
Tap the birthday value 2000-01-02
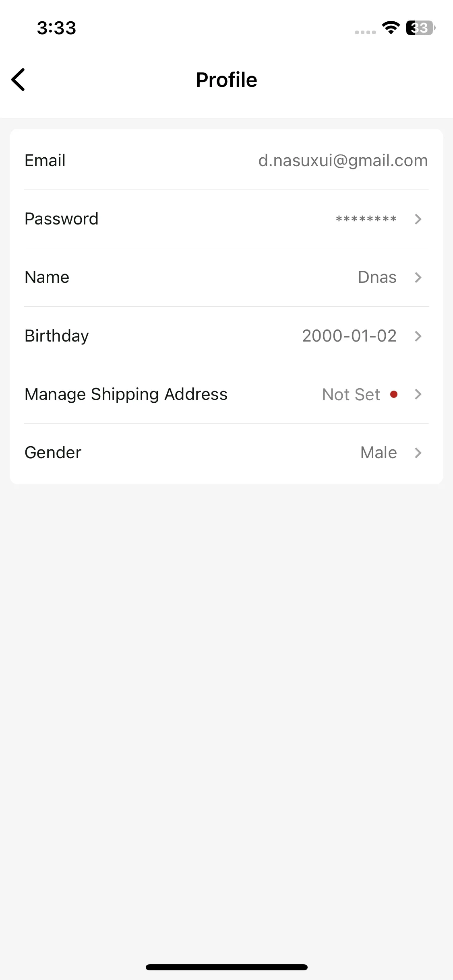point(350,336)
